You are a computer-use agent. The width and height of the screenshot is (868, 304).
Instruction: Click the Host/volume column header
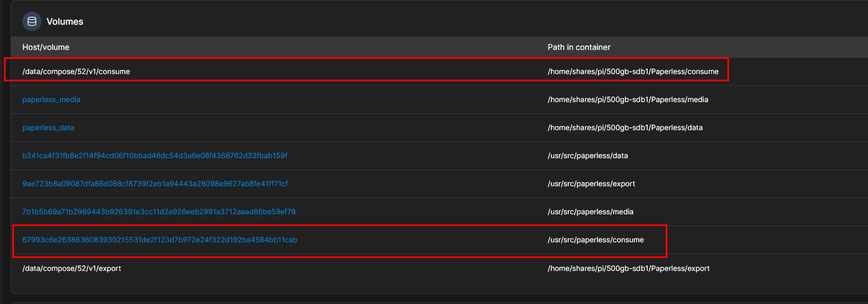46,47
